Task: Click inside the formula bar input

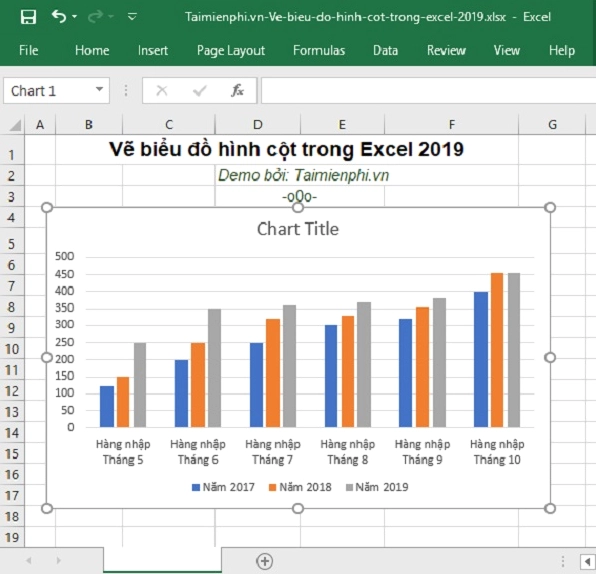Action: (x=428, y=90)
